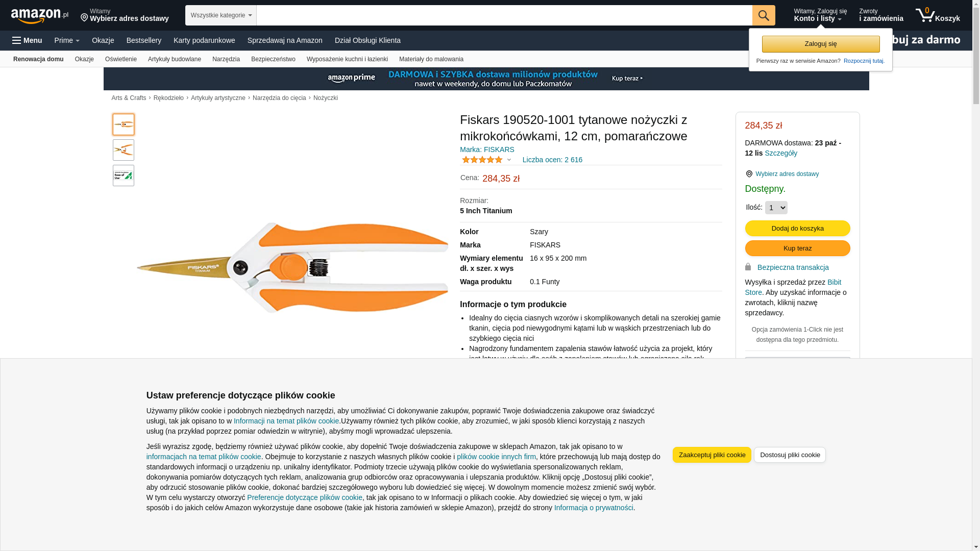Open the Bibit Store seller link
980x551 pixels.
(834, 282)
